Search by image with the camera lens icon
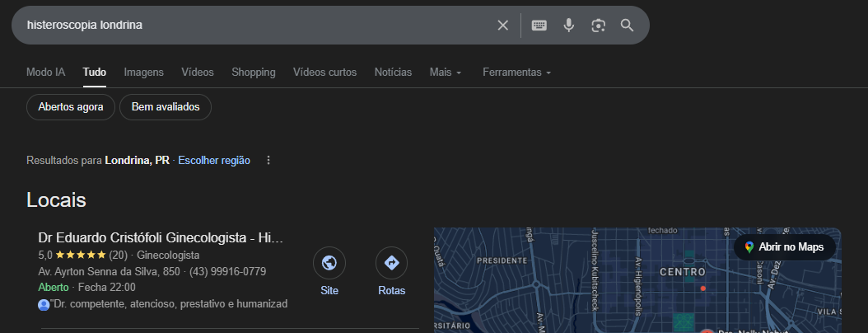The image size is (868, 333). tap(598, 26)
